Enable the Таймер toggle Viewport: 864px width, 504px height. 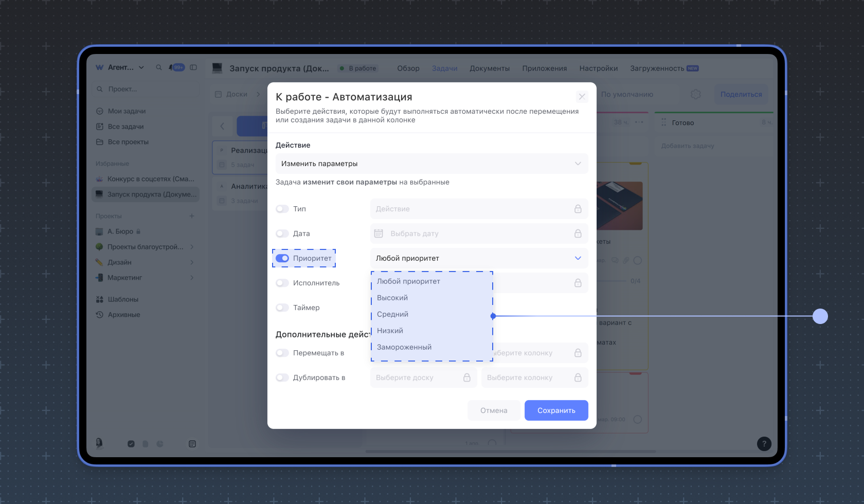282,308
